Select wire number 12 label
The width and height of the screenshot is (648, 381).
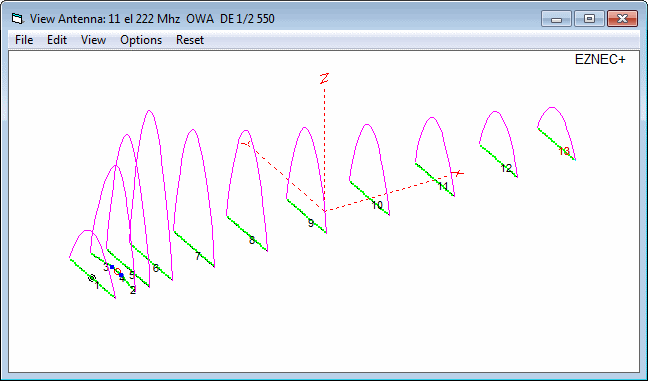(506, 168)
